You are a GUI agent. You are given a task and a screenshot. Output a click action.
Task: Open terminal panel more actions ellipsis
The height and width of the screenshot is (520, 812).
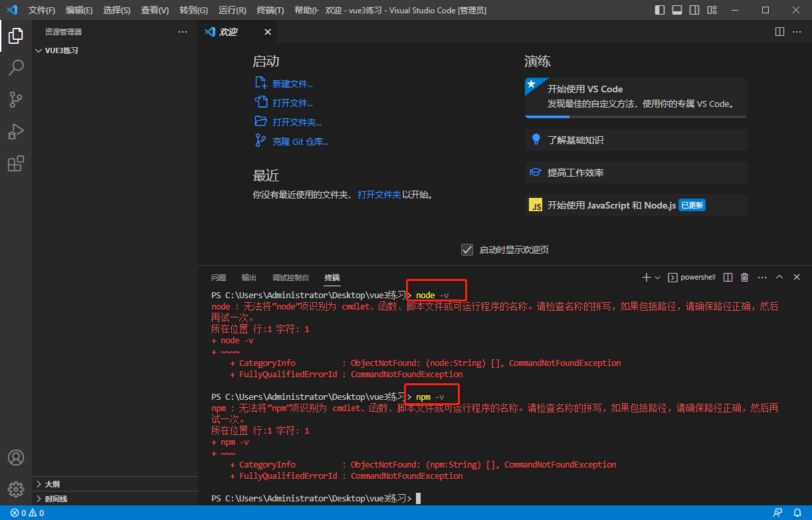(762, 277)
